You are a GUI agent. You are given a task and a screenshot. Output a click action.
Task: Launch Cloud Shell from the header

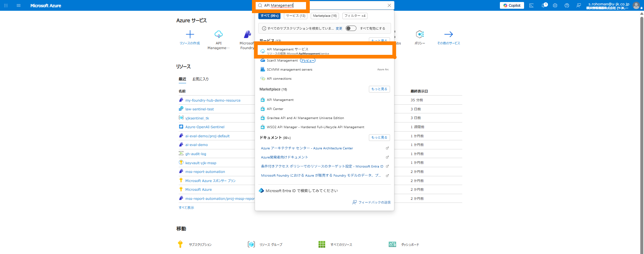pyautogui.click(x=531, y=5)
